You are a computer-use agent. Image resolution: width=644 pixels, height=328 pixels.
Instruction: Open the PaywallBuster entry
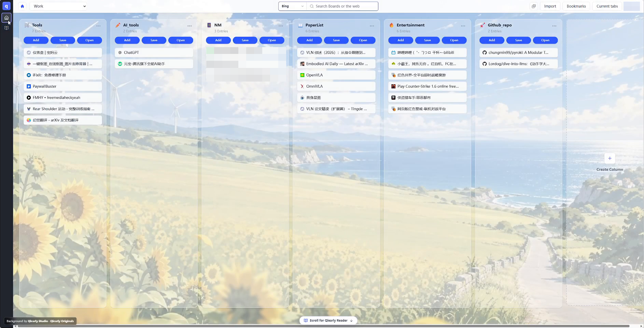63,86
